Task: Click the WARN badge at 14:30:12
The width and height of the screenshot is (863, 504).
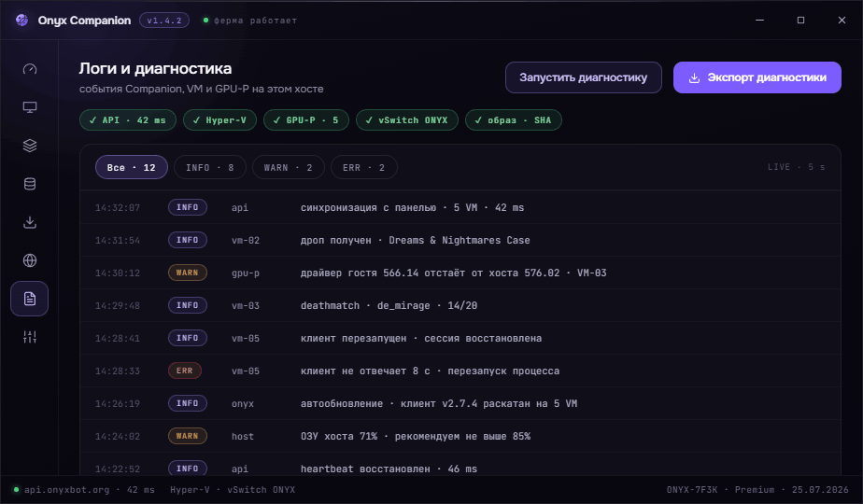Action: pyautogui.click(x=187, y=273)
